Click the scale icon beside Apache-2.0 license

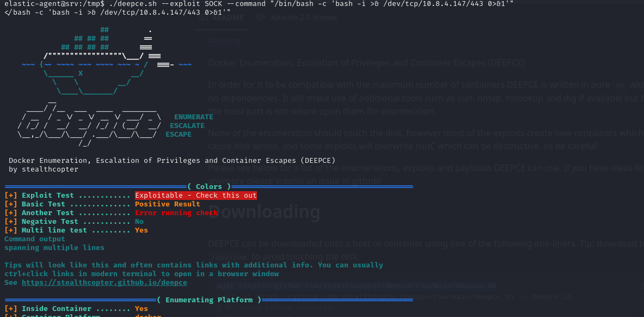click(260, 17)
